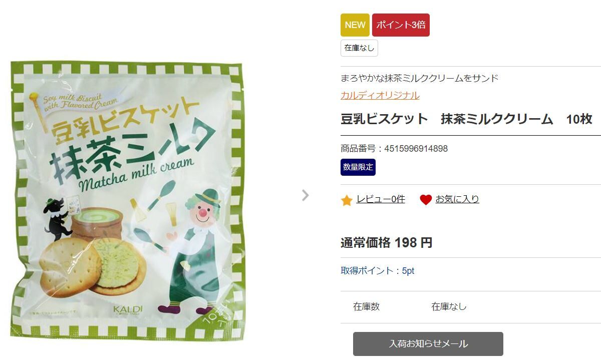Click the yellow NEW badge
The width and height of the screenshot is (601, 364).
355,25
